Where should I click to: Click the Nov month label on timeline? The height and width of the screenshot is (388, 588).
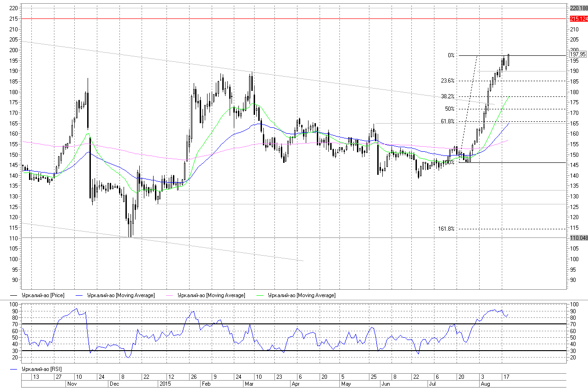72,383
